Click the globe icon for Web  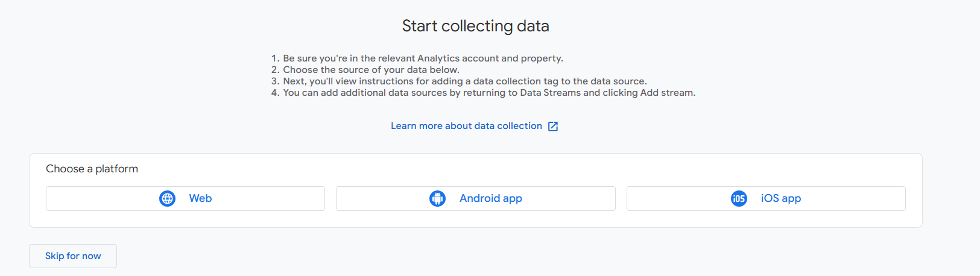167,198
